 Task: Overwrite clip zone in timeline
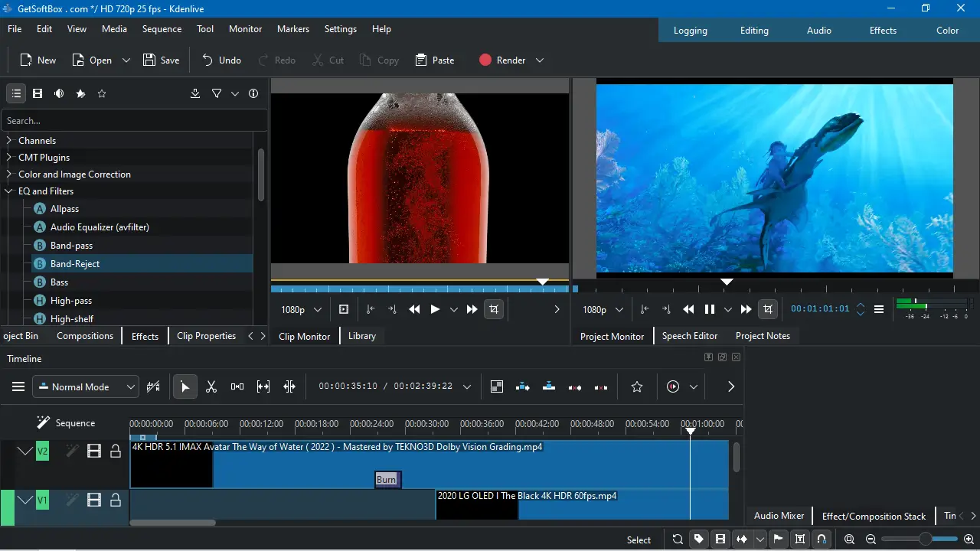coord(549,386)
